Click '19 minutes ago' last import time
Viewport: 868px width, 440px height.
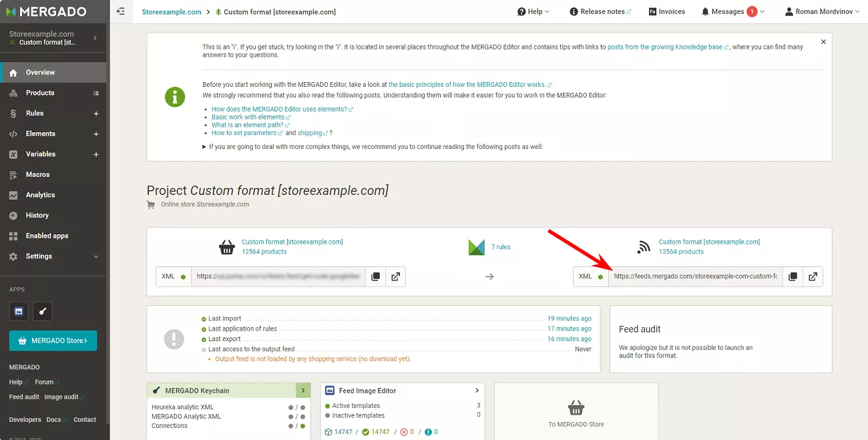[570, 318]
